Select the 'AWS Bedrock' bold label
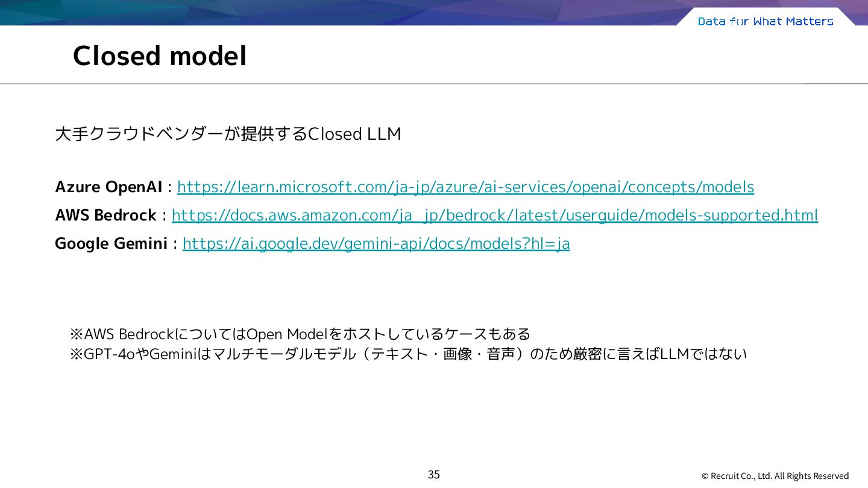 coord(105,215)
